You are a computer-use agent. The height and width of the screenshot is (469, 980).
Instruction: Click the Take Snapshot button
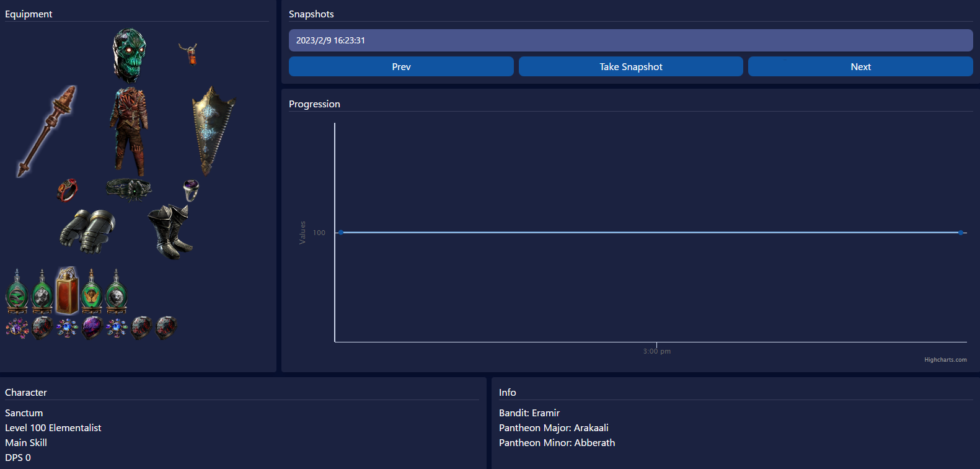[x=631, y=66]
